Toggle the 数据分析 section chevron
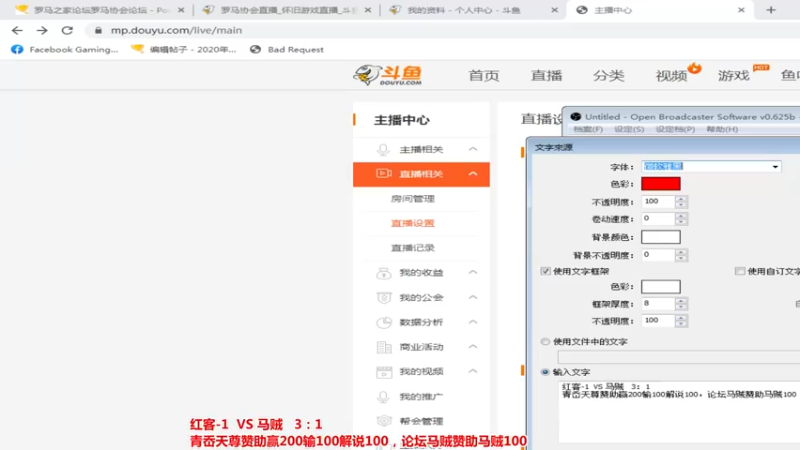 (473, 322)
